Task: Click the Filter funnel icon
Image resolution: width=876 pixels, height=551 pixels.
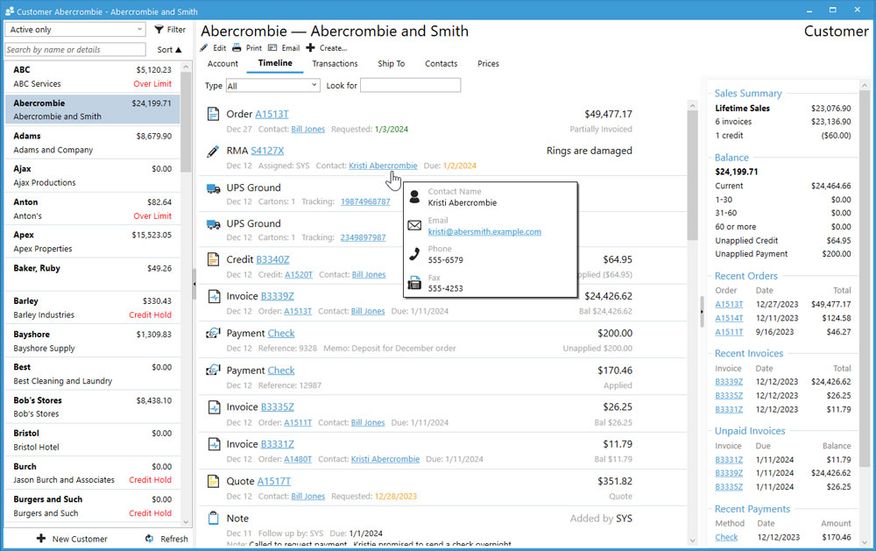Action: coord(159,30)
